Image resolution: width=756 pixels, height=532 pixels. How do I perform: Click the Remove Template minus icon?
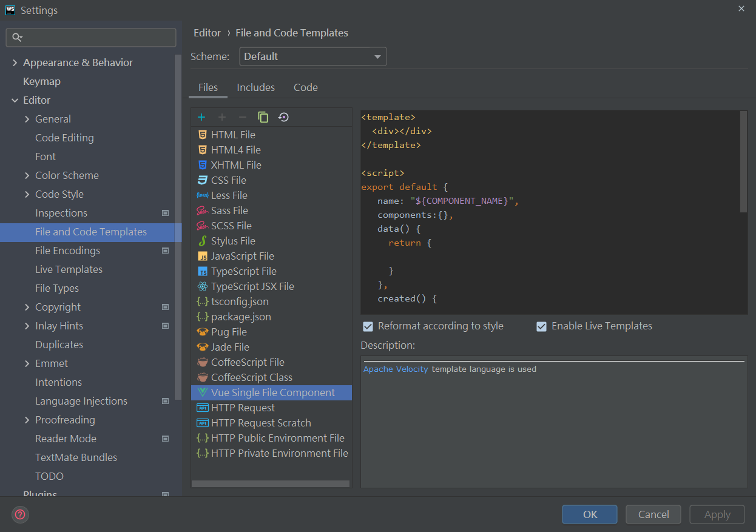point(242,117)
